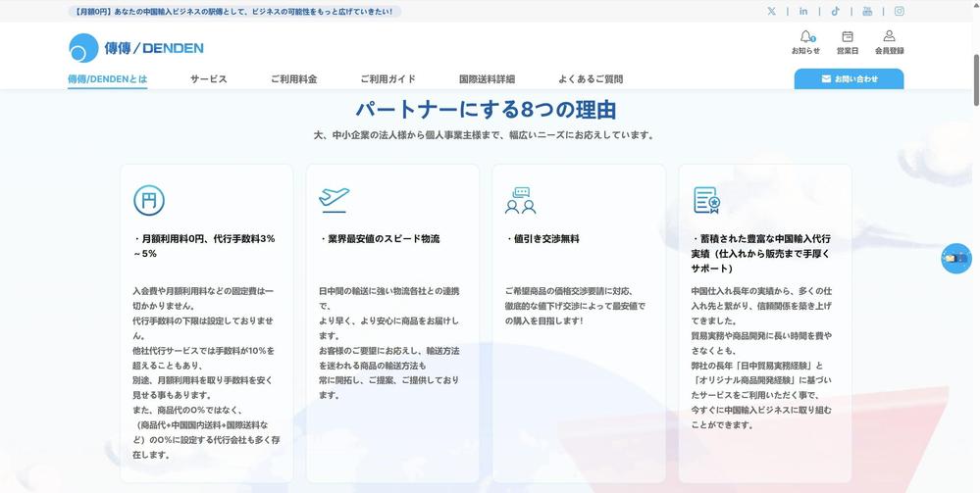Click the 入会費や月額利用料 description paragraph
980x493 pixels.
coord(204,372)
